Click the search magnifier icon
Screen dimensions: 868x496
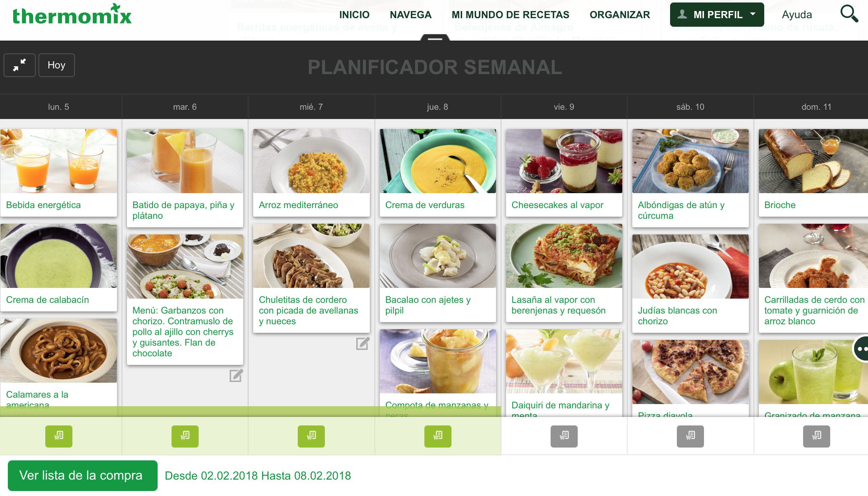click(x=849, y=14)
